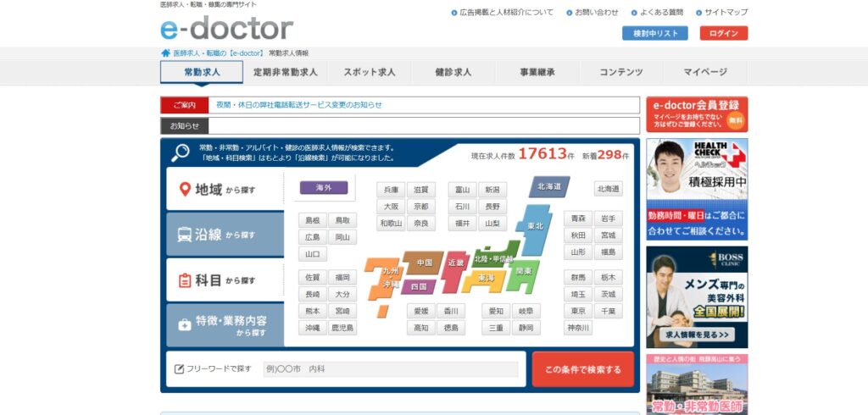This screenshot has width=868, height=415.
Task: Click この条件で検索する search button
Action: tap(582, 369)
